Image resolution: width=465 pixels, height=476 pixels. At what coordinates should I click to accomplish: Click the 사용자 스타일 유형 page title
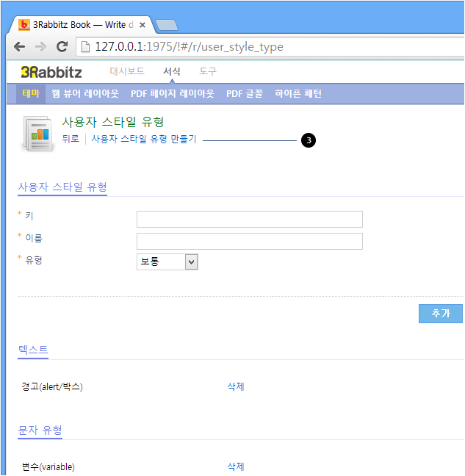[113, 122]
